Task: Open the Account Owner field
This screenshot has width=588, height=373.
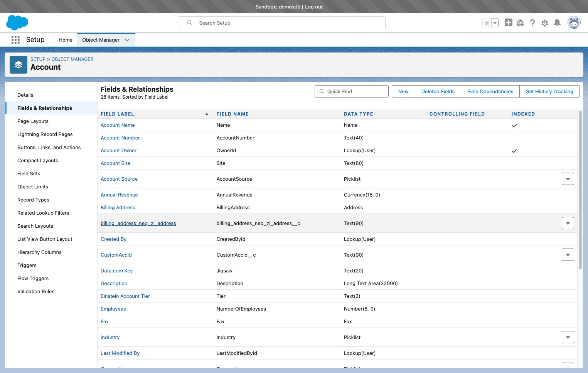Action: pyautogui.click(x=118, y=150)
